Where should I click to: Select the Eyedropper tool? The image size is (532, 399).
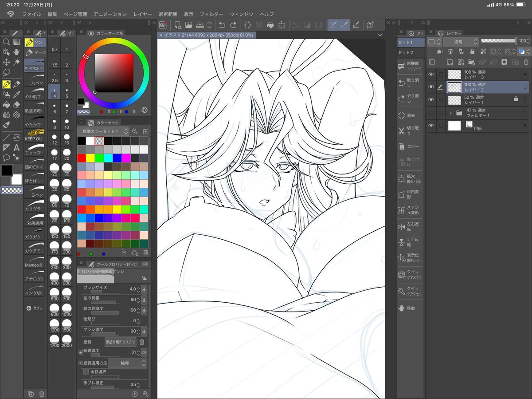(16, 95)
